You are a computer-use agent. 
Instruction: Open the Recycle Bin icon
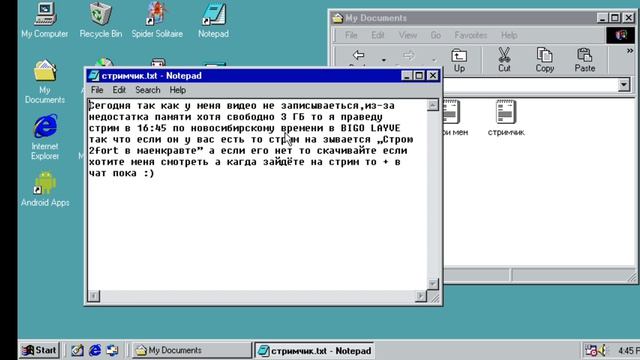coord(100,20)
